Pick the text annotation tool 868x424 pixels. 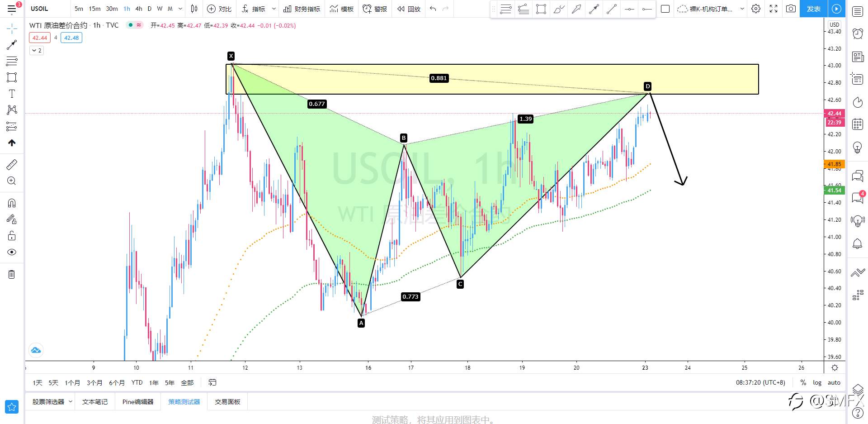click(x=12, y=94)
